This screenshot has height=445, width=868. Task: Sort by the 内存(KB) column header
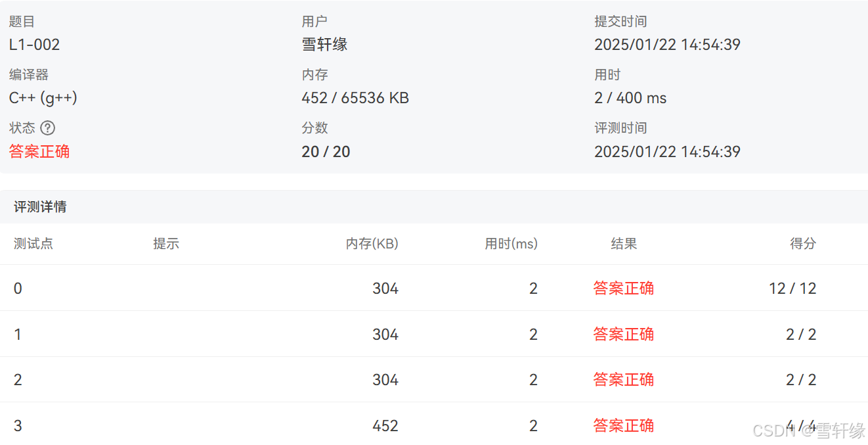click(x=371, y=243)
